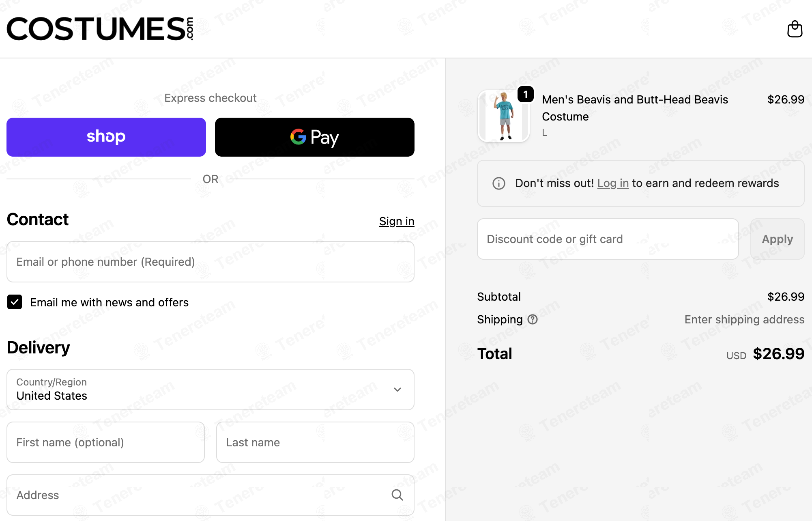Click the Log in rewards link

click(613, 183)
